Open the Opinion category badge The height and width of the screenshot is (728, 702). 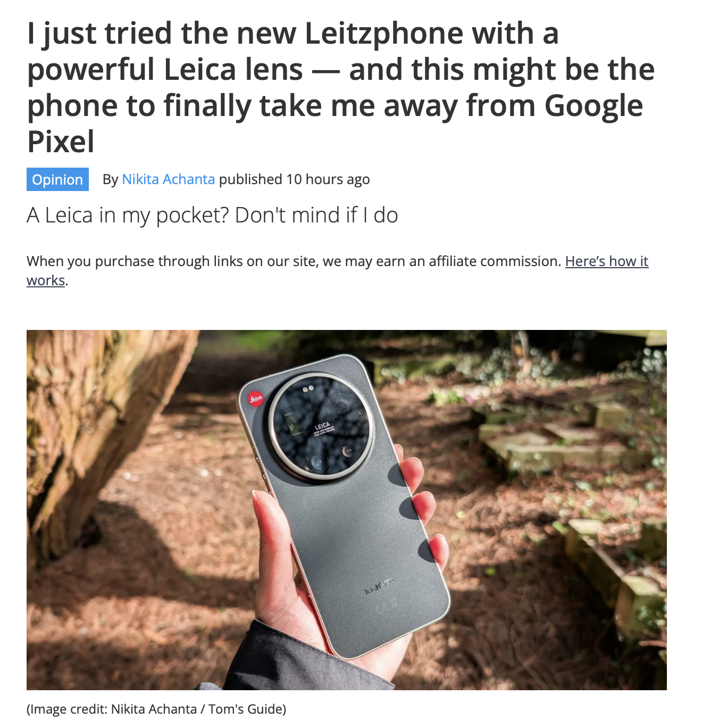[57, 179]
